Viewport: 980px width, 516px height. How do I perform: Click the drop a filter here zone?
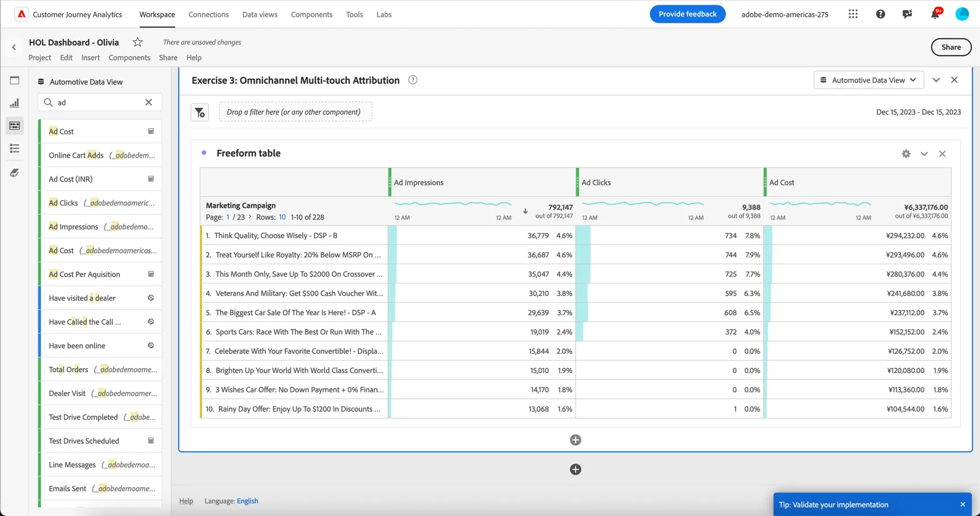(x=295, y=112)
